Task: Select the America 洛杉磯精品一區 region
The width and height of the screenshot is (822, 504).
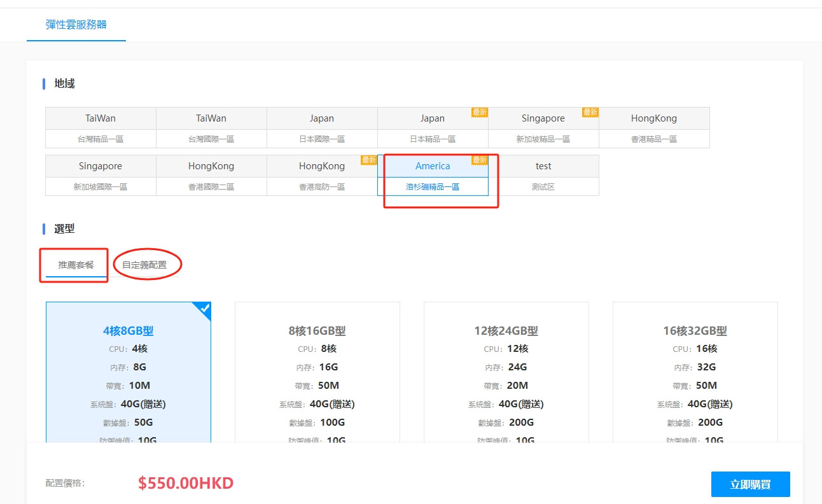Action: click(433, 176)
